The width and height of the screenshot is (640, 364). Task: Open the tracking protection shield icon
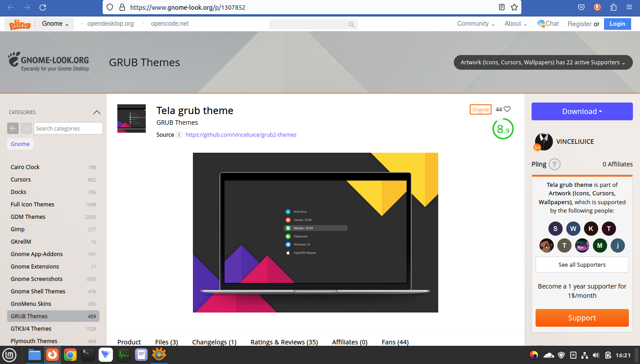point(110,7)
